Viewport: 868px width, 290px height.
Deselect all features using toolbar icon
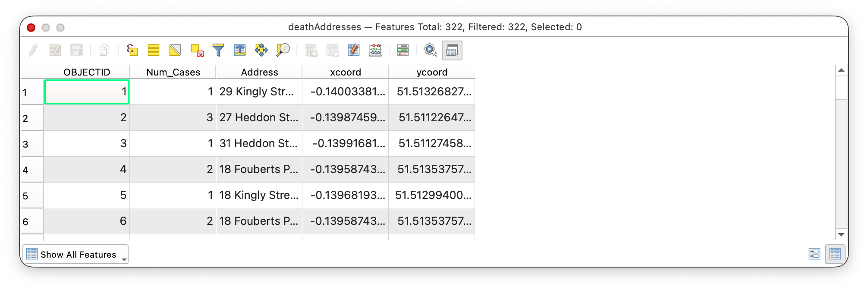pos(197,50)
